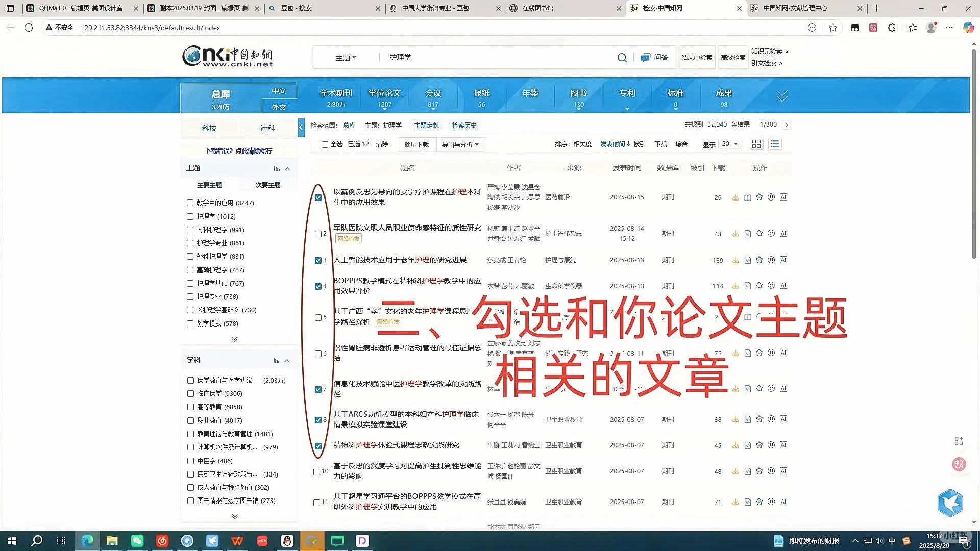Switch to the 外文 literature tab
This screenshot has height=551, width=980.
(x=279, y=107)
